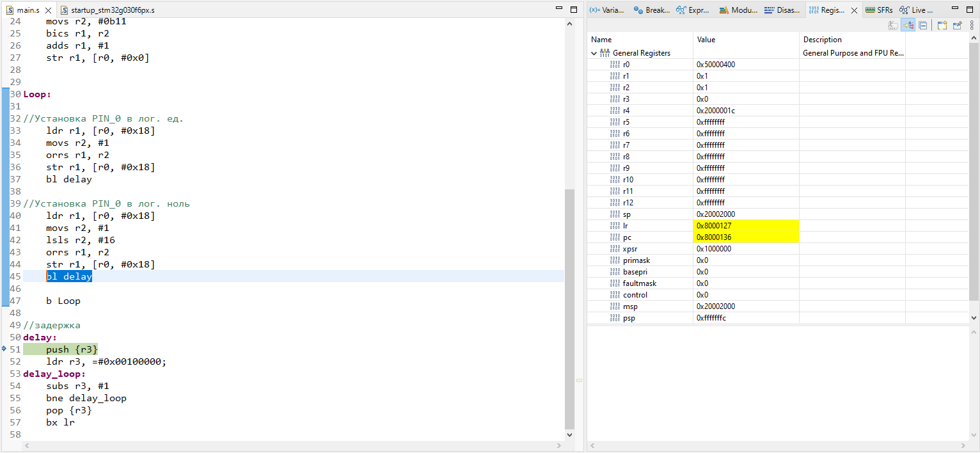Click editor vertical scrollbar up arrow

tap(570, 23)
